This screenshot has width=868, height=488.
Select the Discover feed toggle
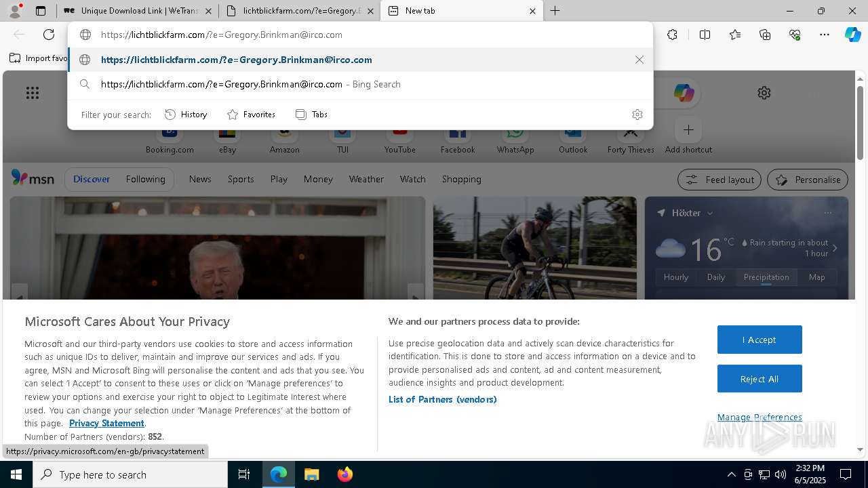click(92, 179)
